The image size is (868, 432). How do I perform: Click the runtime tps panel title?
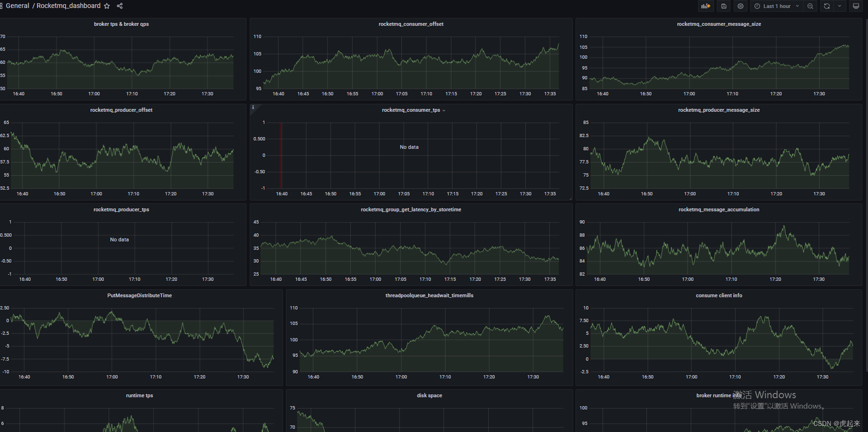tap(139, 395)
